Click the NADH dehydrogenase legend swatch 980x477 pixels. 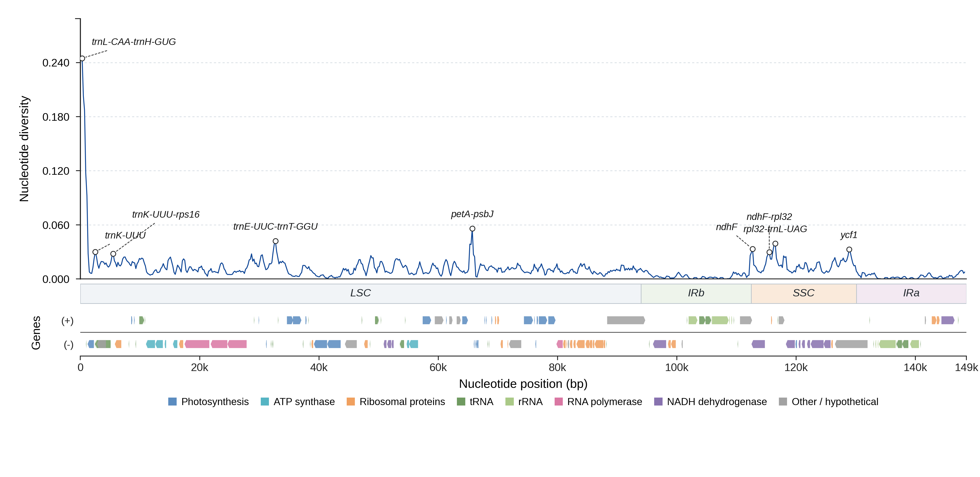[x=658, y=402]
